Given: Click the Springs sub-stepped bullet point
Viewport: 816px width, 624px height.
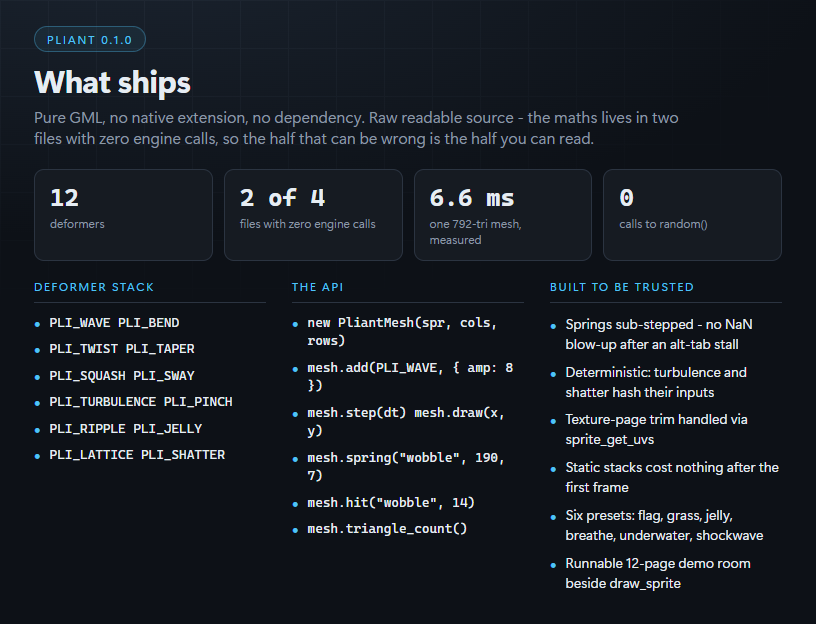Looking at the screenshot, I should [659, 334].
